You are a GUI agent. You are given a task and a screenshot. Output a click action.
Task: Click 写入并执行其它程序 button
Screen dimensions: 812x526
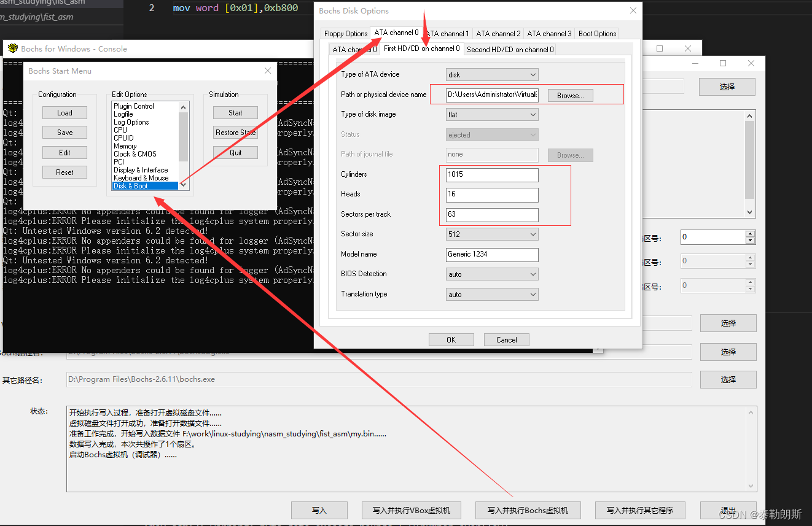pyautogui.click(x=639, y=510)
